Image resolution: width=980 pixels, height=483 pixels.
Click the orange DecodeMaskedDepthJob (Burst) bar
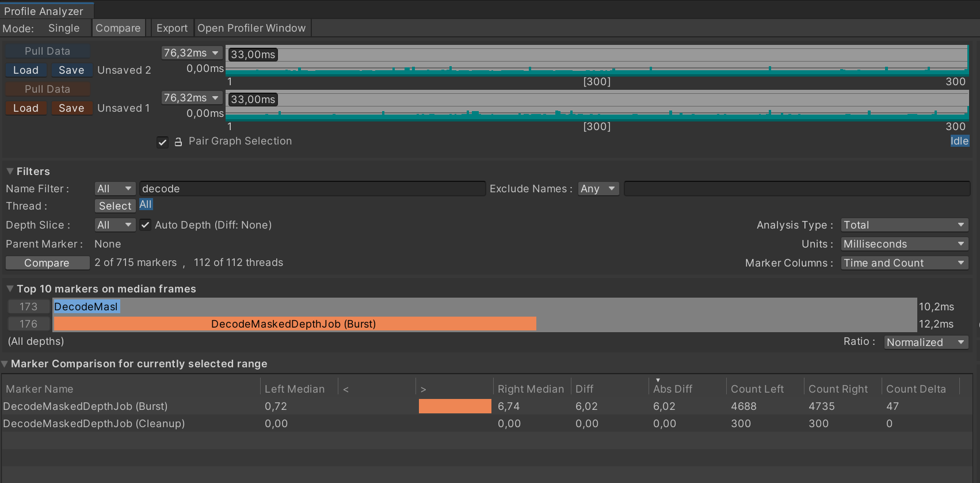pyautogui.click(x=294, y=324)
